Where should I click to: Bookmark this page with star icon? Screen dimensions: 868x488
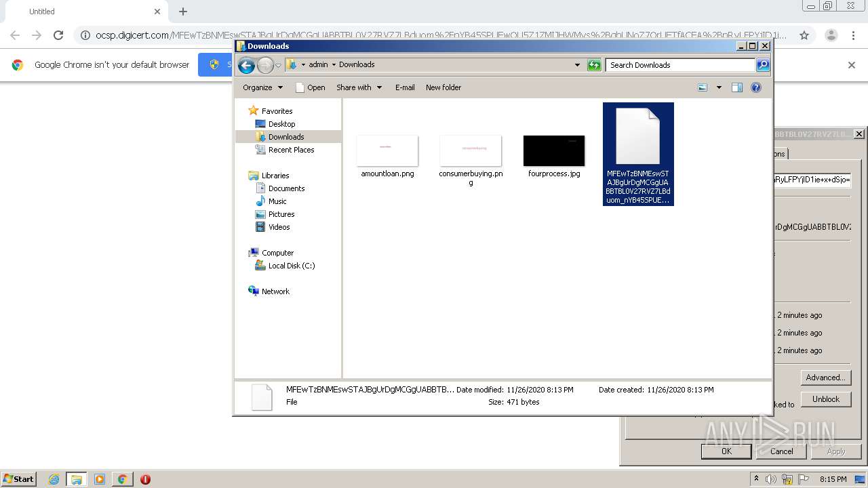click(804, 35)
